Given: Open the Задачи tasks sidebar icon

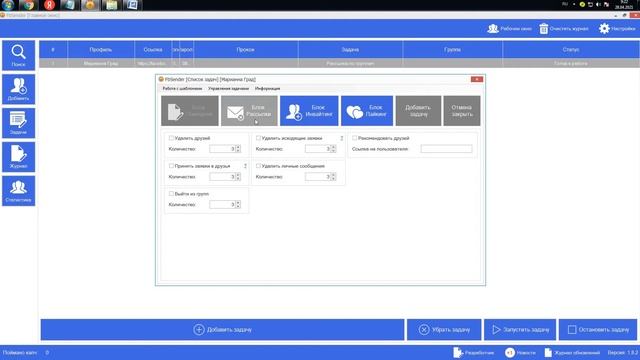Looking at the screenshot, I should pyautogui.click(x=18, y=123).
